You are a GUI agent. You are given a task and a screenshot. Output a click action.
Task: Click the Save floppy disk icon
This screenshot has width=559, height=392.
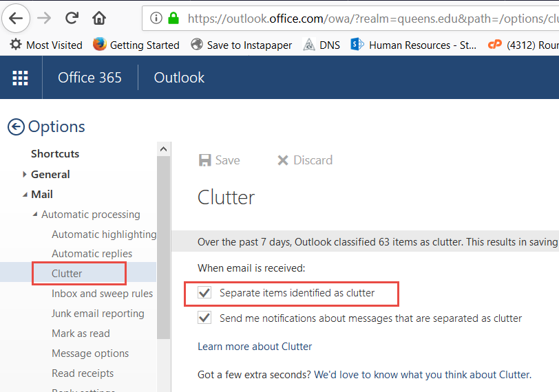pyautogui.click(x=205, y=160)
